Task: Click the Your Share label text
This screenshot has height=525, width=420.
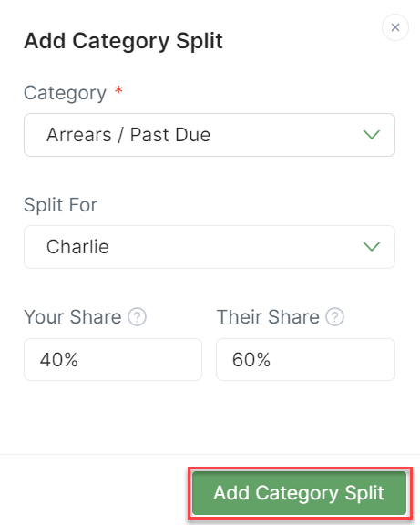Action: [x=73, y=317]
